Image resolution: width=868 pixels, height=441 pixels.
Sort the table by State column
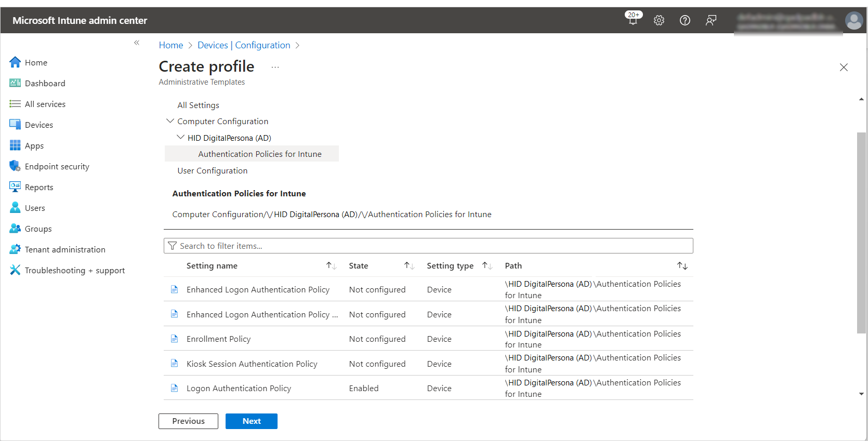(409, 266)
